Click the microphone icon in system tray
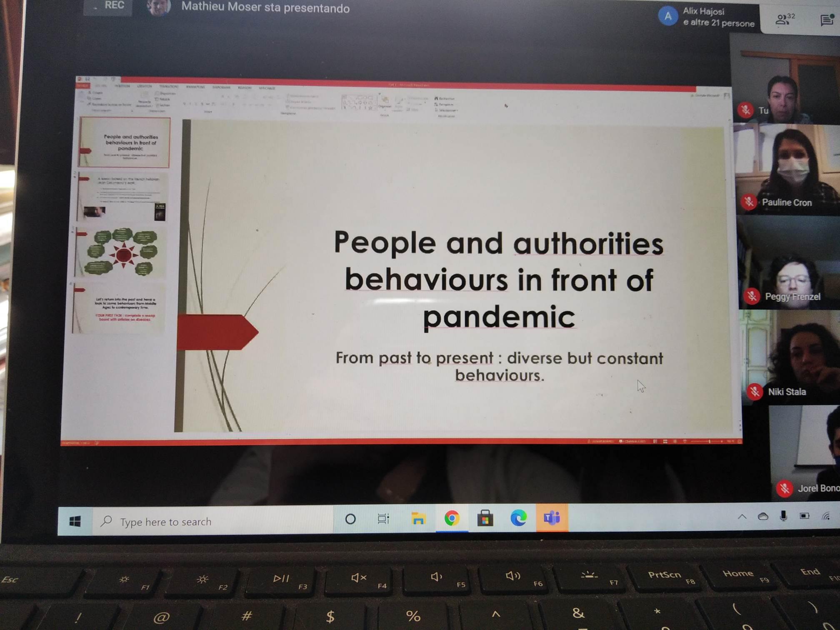 [783, 516]
